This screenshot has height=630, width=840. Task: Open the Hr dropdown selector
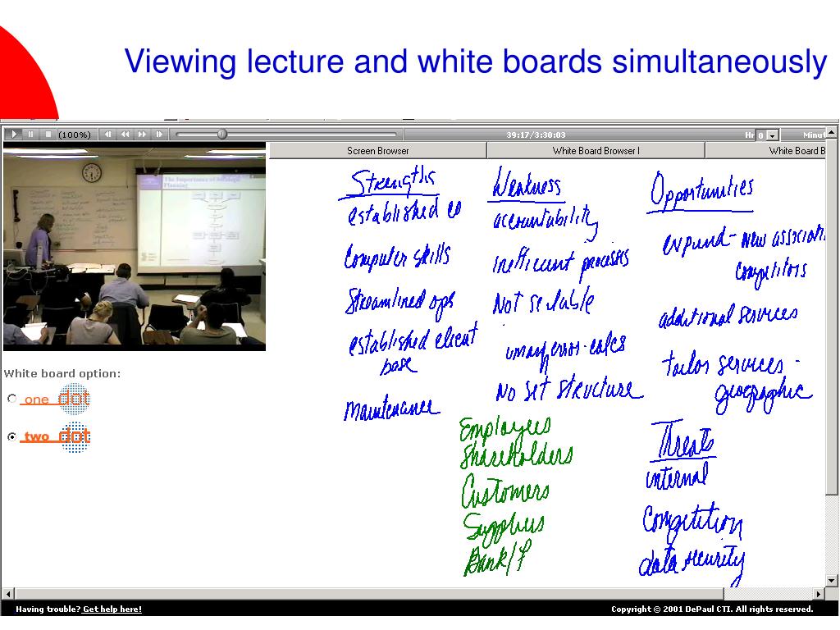[772, 135]
